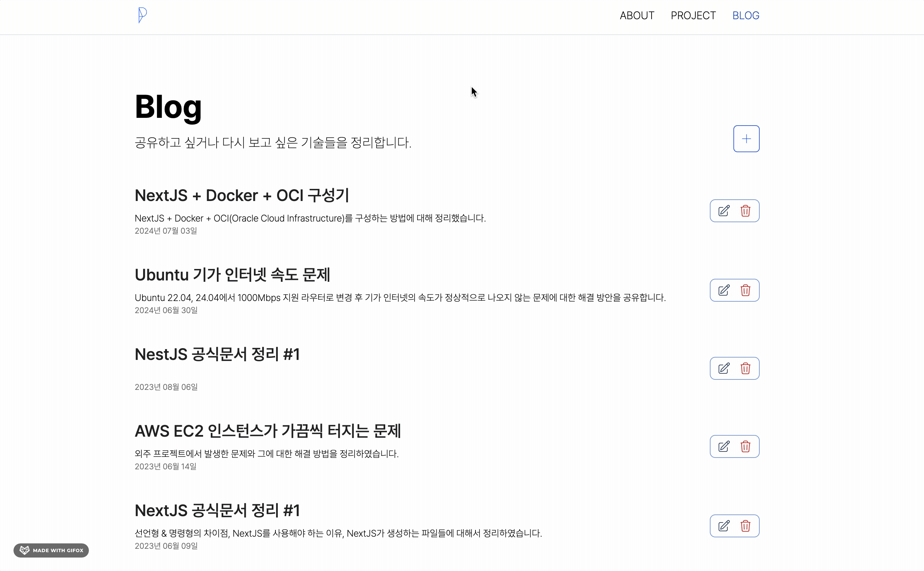
Task: Delete the NextJS 공식문서 정리 #1 post
Action: (745, 526)
